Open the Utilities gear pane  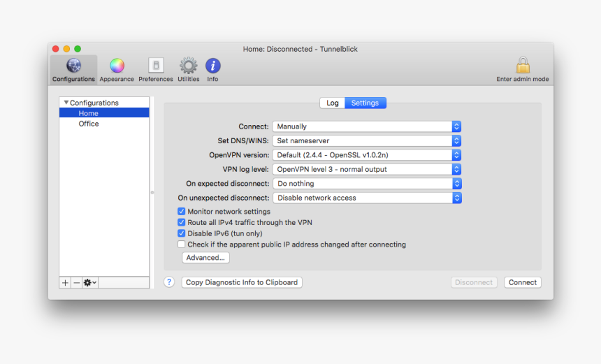pos(188,70)
